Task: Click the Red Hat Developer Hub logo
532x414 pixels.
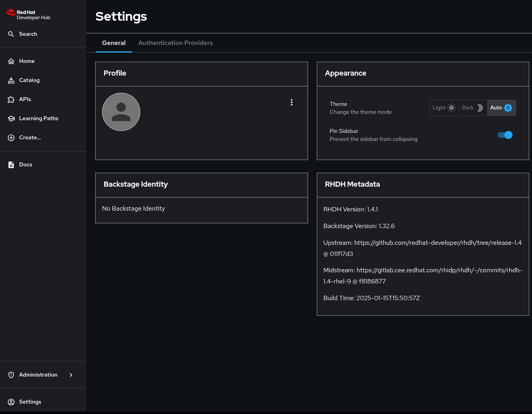Action: tap(28, 15)
